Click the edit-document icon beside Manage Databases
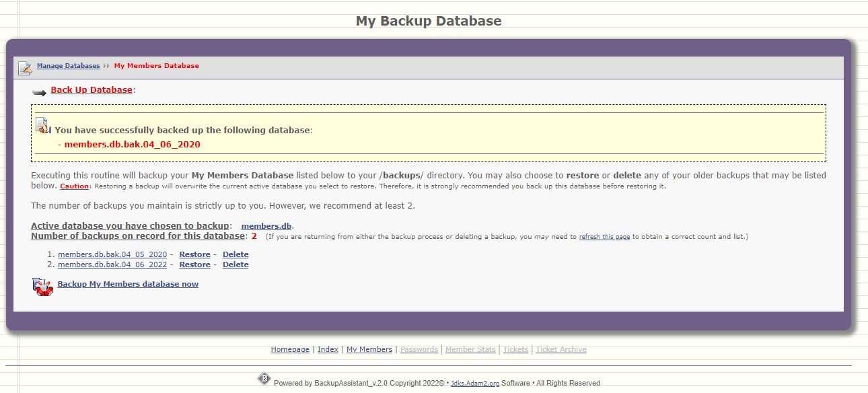 tap(24, 66)
